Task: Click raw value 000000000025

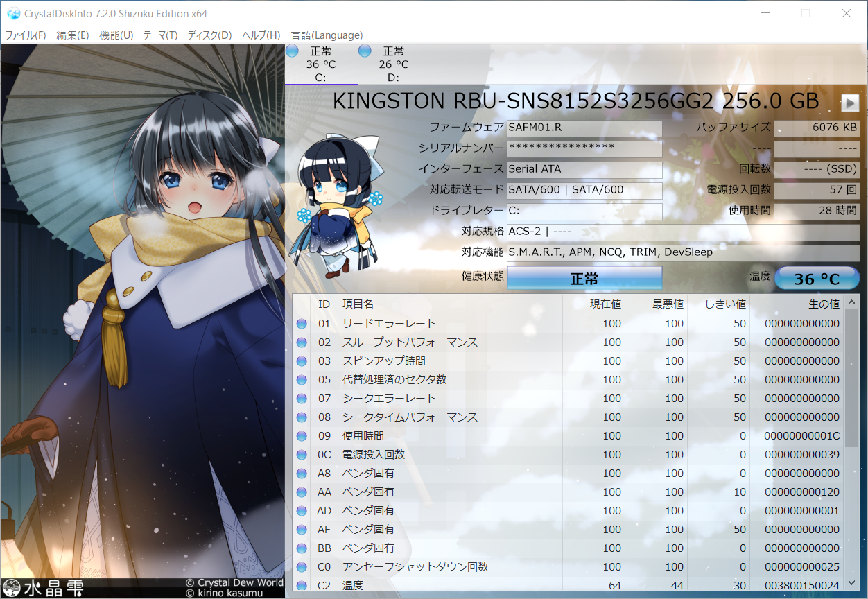Action: coord(801,567)
